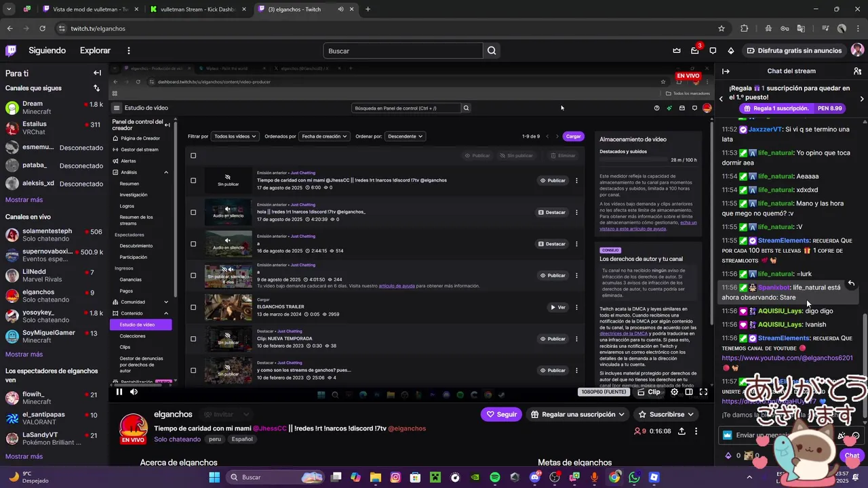Open Chrome extensions puzzle icon
The height and width of the screenshot is (488, 868).
745,28
